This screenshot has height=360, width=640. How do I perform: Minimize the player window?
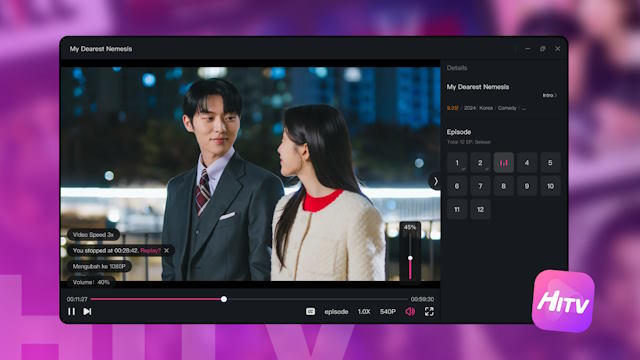(527, 49)
